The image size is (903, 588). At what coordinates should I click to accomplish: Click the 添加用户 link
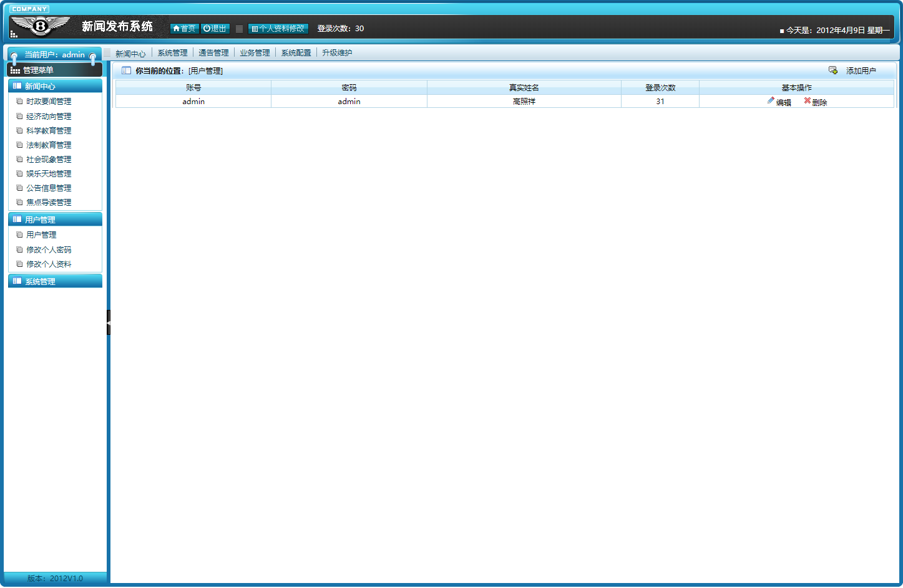pos(861,71)
